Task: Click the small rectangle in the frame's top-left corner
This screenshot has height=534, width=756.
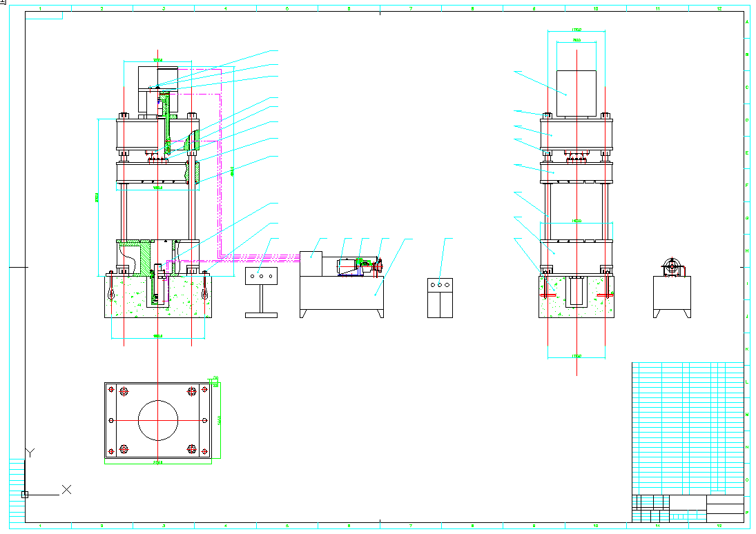Action: pos(44,15)
